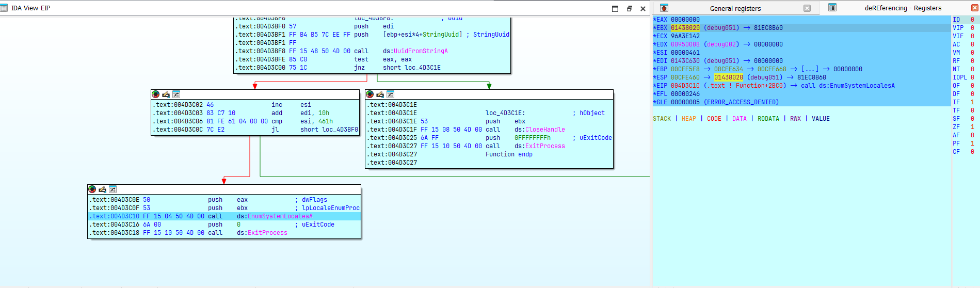Image resolution: width=980 pixels, height=288 pixels.
Task: Toggle the CF flag value
Action: coord(972,152)
